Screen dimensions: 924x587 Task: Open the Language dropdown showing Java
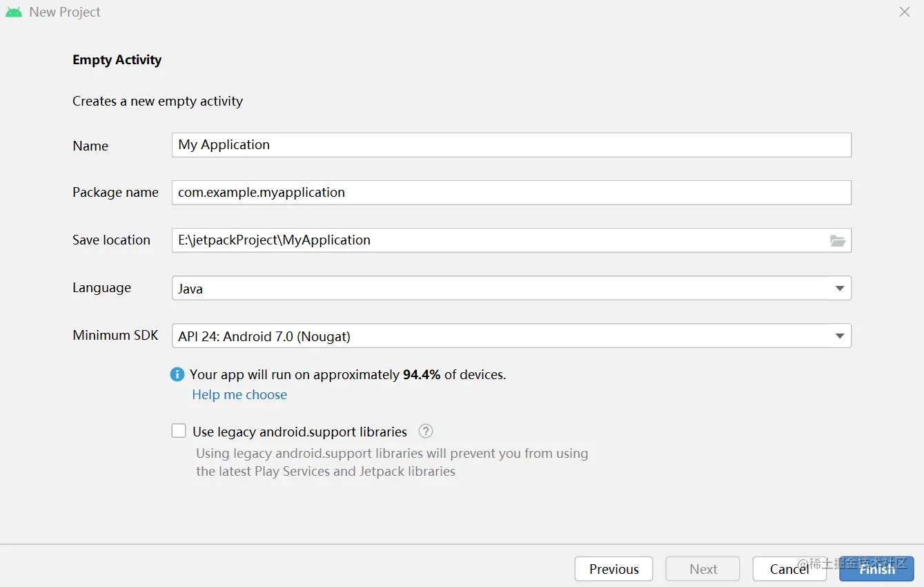[x=511, y=288]
